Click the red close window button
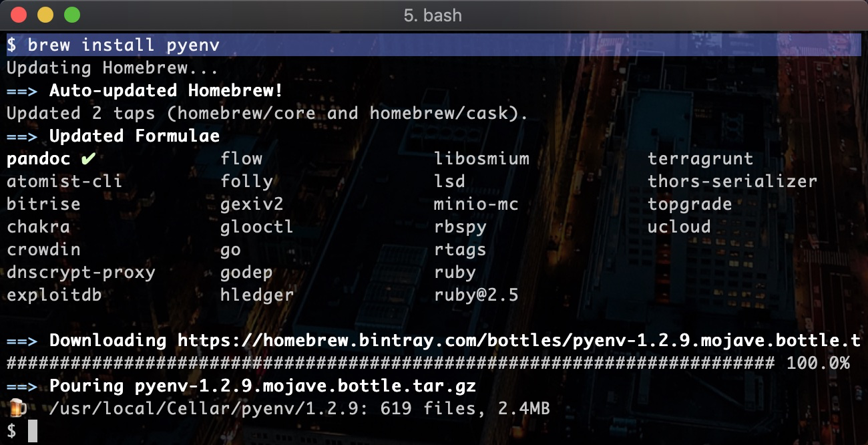The width and height of the screenshot is (868, 445). tap(20, 15)
